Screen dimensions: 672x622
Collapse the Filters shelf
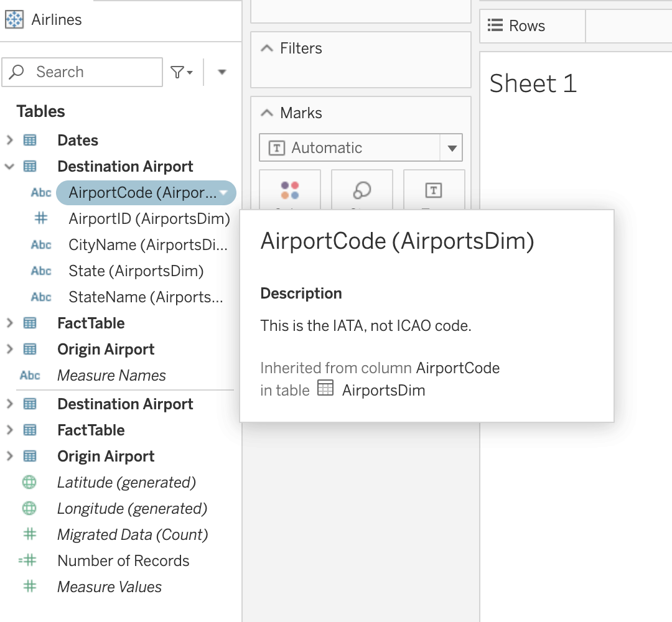click(x=267, y=49)
